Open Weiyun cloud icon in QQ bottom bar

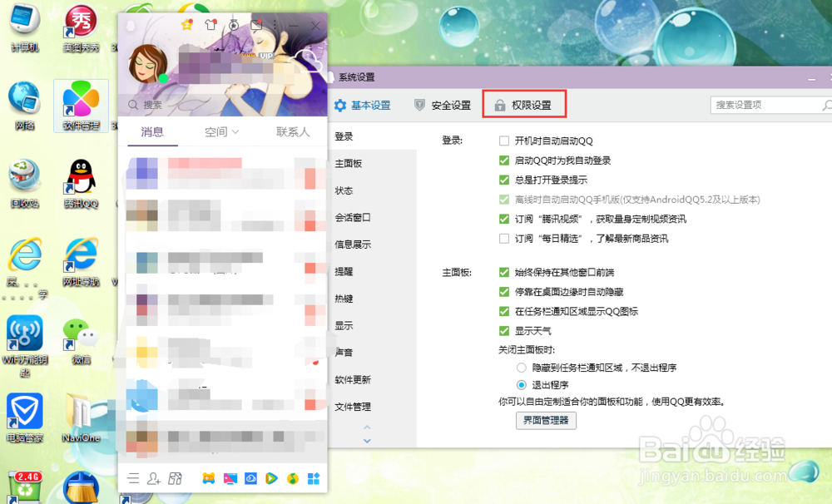click(x=250, y=478)
